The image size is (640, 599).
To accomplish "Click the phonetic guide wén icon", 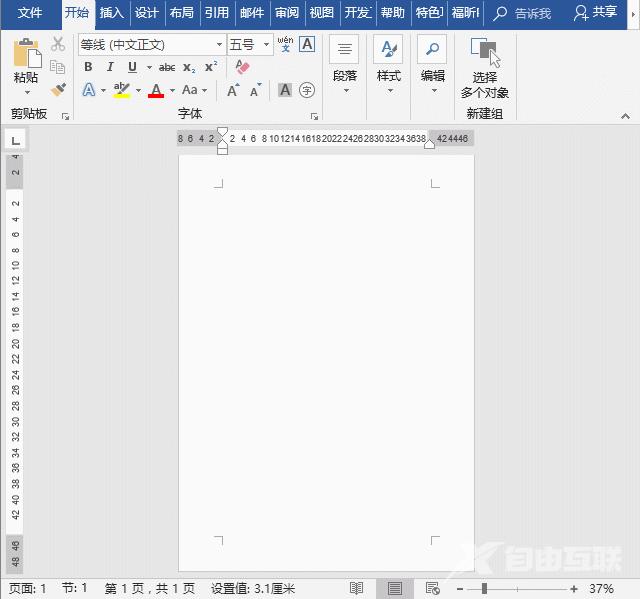I will point(285,44).
